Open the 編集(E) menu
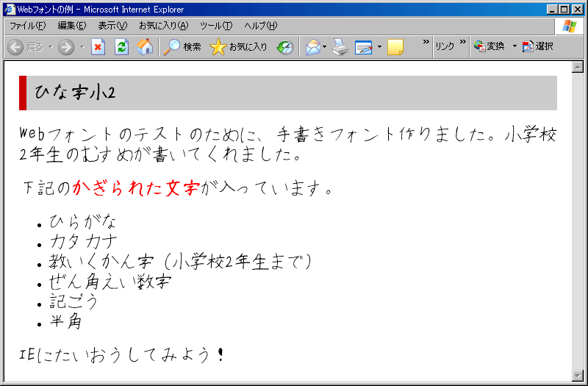This screenshot has width=588, height=386. (72, 26)
